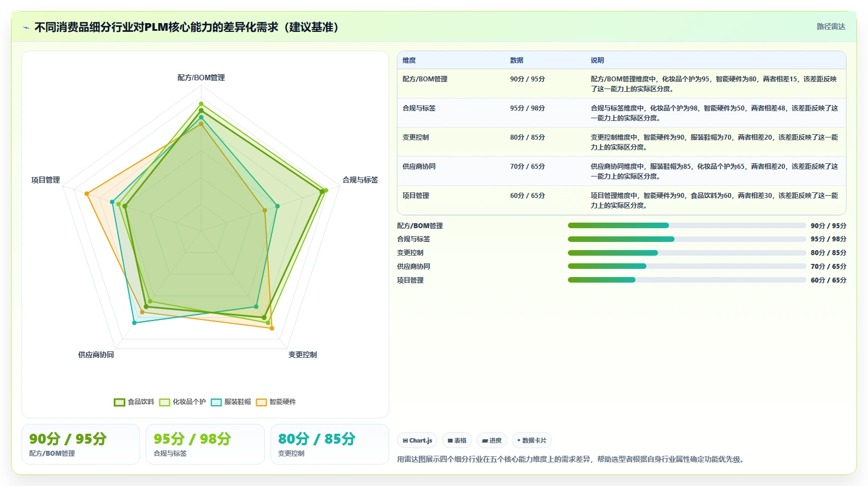The height and width of the screenshot is (486, 868).
Task: Click the small icon beside the dashboard title
Action: point(26,27)
